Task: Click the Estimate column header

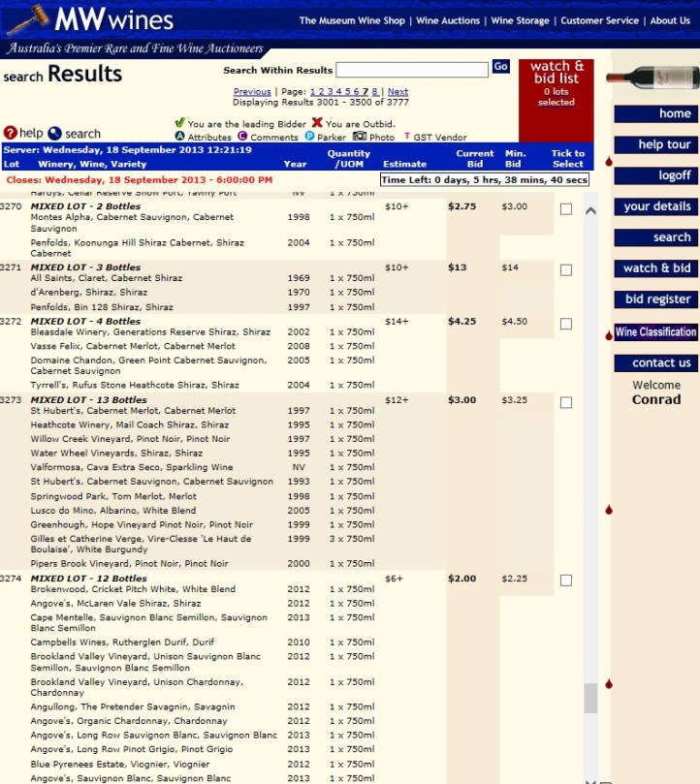Action: 405,164
